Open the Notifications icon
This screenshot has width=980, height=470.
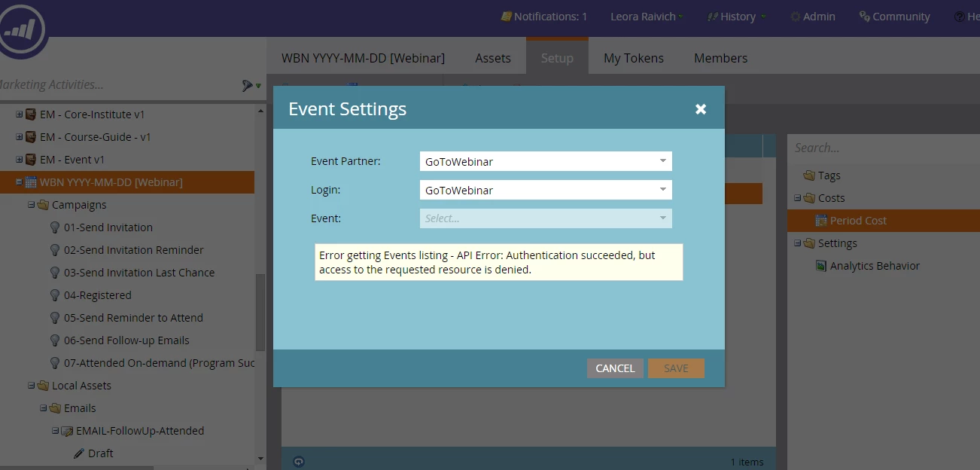pos(507,17)
